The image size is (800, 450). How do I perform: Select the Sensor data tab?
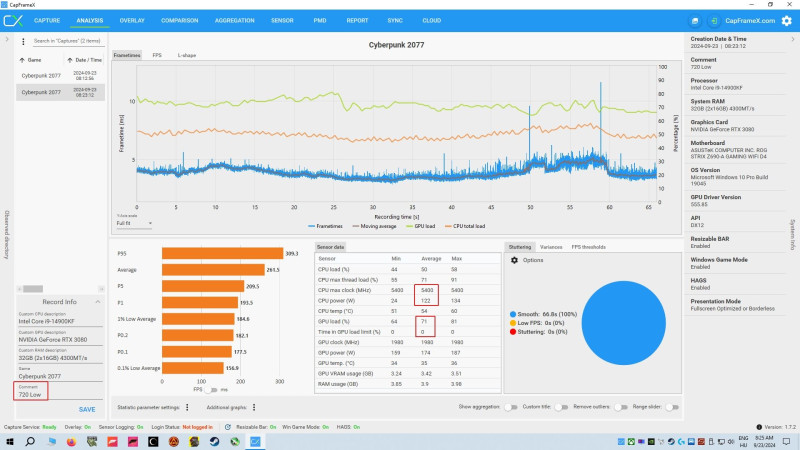coord(330,247)
